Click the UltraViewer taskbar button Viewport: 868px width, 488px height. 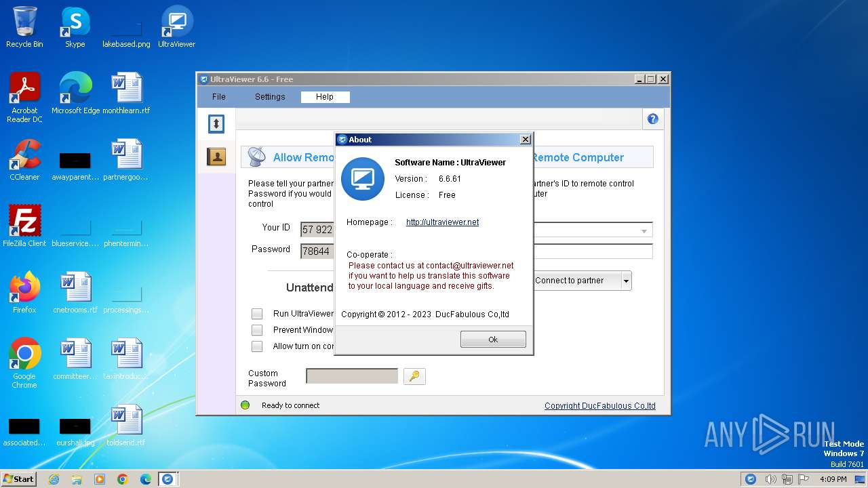pyautogui.click(x=167, y=479)
